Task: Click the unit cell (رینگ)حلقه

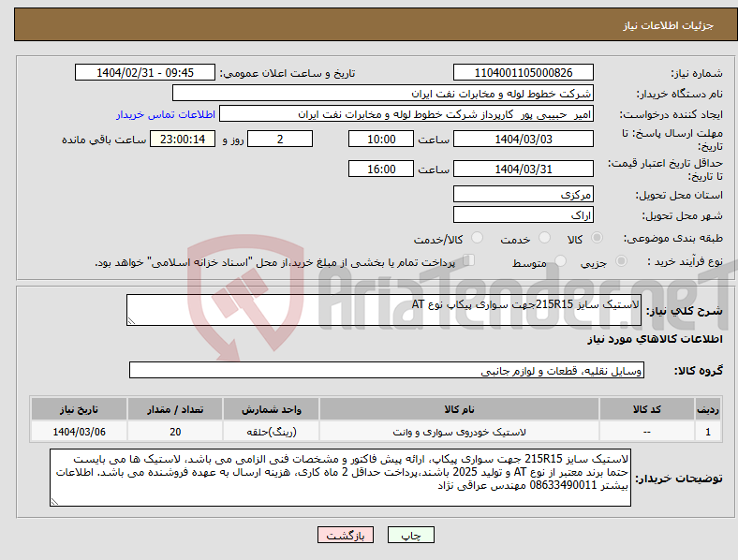Action: [x=271, y=432]
